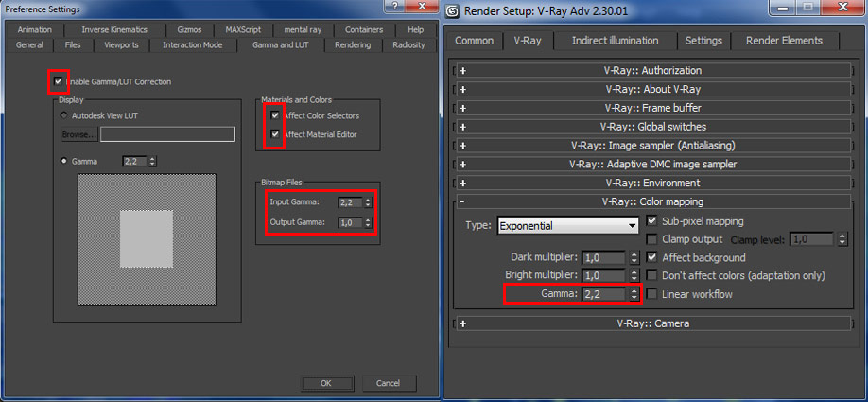Open Settings tab in Render Setup

pyautogui.click(x=703, y=41)
